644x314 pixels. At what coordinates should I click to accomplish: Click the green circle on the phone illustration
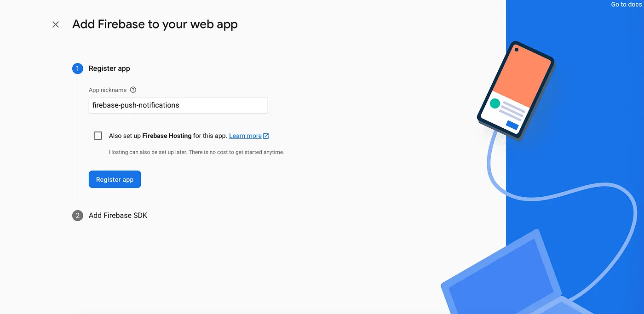(495, 103)
